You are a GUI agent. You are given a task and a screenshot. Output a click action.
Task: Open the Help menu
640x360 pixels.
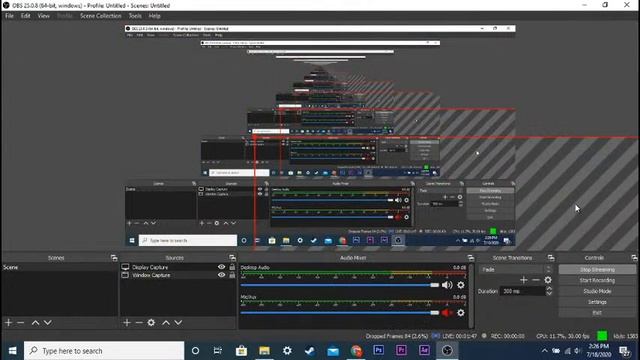[x=154, y=16]
